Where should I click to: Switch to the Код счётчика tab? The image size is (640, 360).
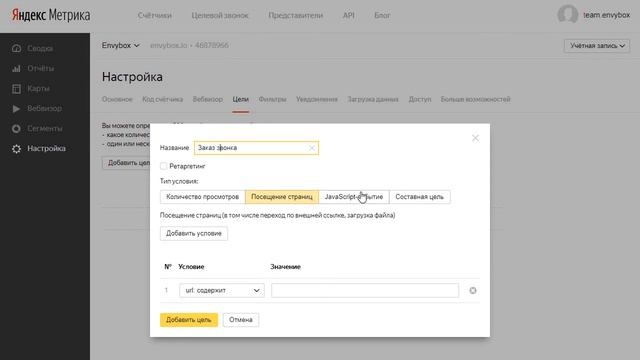pyautogui.click(x=162, y=99)
